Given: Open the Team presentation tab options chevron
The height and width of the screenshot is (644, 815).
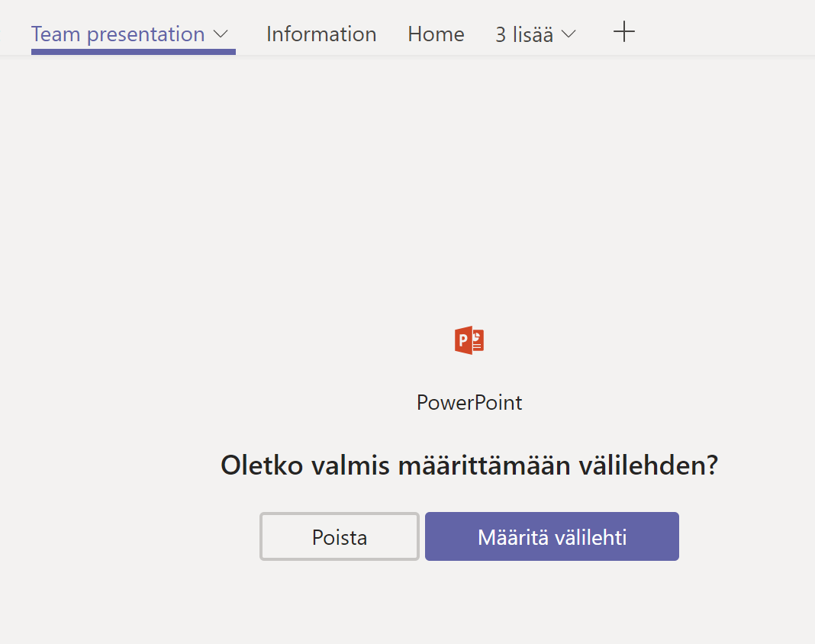Looking at the screenshot, I should 221,34.
